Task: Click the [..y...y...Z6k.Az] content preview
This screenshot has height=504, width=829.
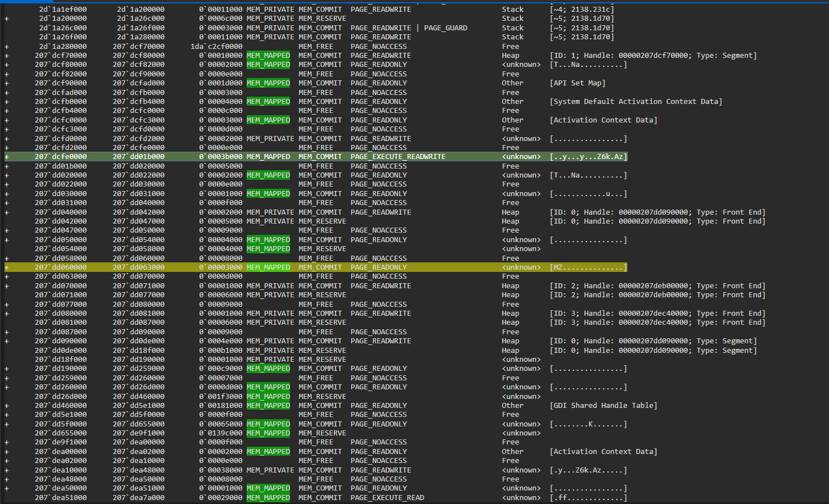Action: point(588,157)
